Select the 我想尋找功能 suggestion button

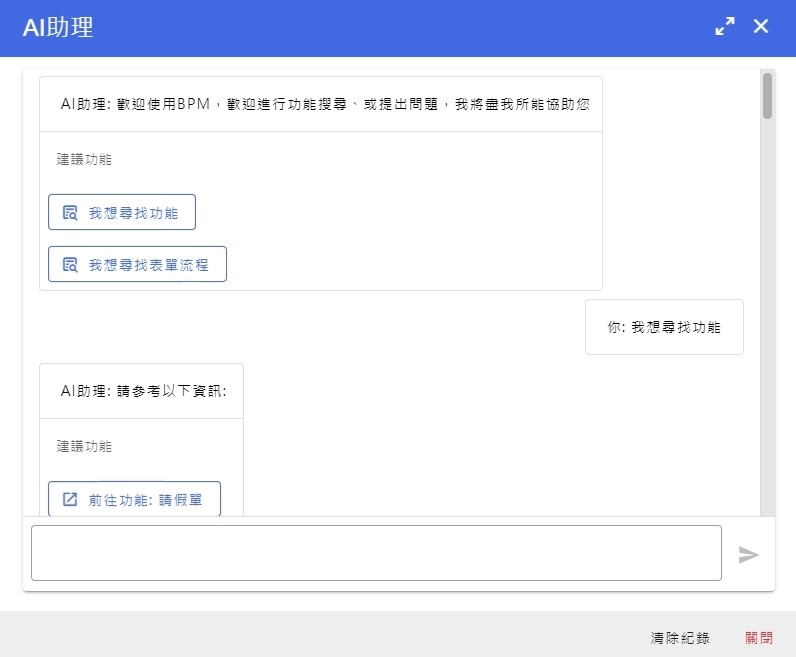pos(122,212)
